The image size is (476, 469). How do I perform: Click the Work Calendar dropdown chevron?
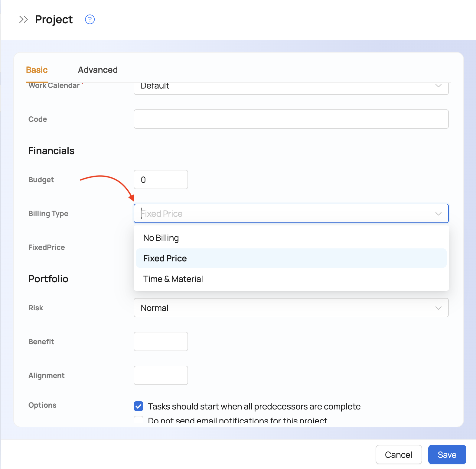438,86
